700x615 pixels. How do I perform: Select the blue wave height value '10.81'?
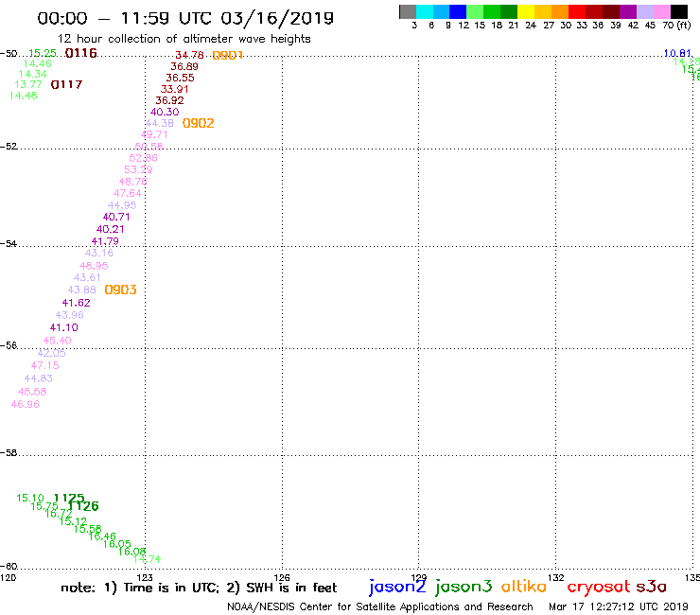tap(677, 54)
